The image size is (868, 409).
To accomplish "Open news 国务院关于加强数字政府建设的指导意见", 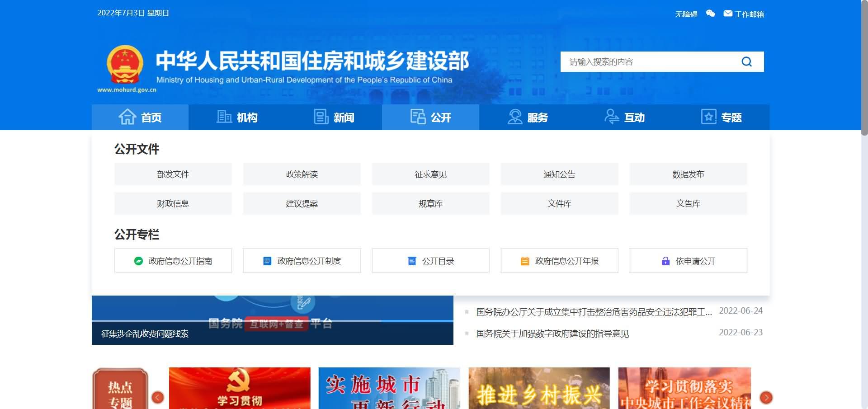I will [552, 334].
